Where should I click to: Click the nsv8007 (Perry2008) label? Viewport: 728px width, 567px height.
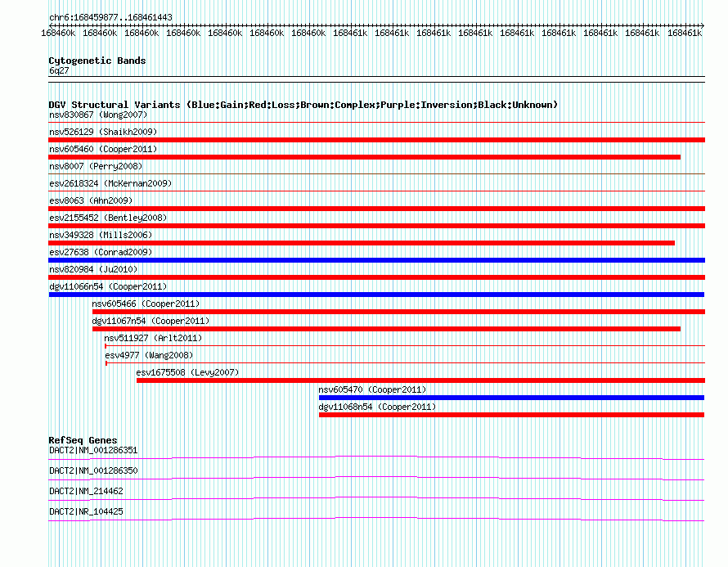click(96, 166)
